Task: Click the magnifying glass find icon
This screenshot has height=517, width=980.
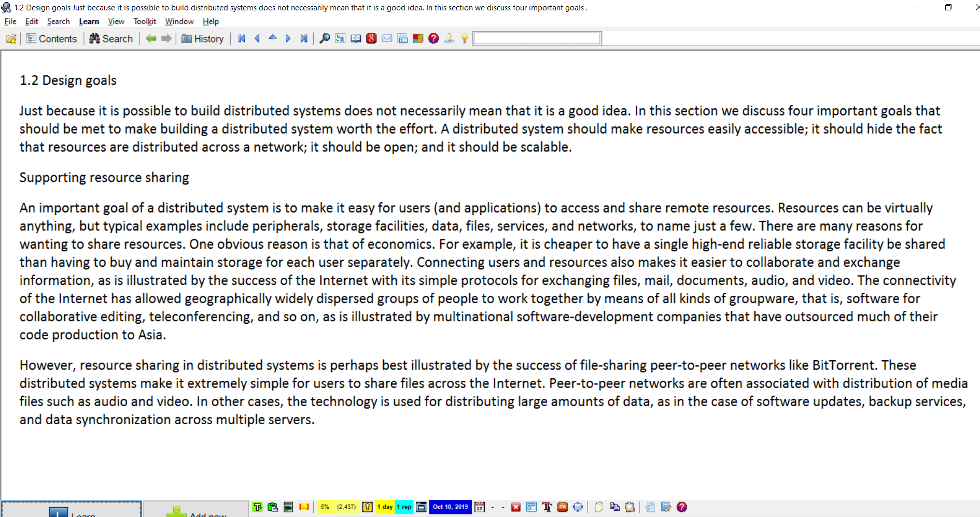Action: pos(325,38)
